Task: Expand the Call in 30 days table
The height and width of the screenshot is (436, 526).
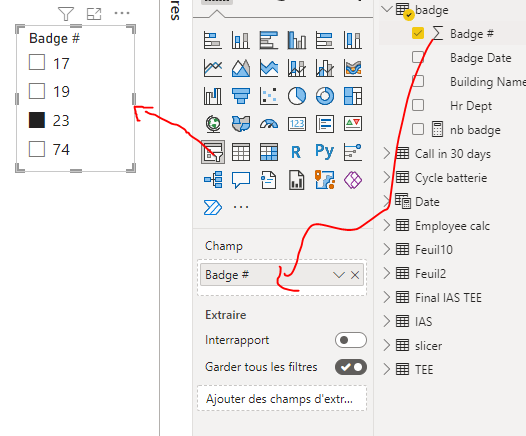Action: pos(387,153)
